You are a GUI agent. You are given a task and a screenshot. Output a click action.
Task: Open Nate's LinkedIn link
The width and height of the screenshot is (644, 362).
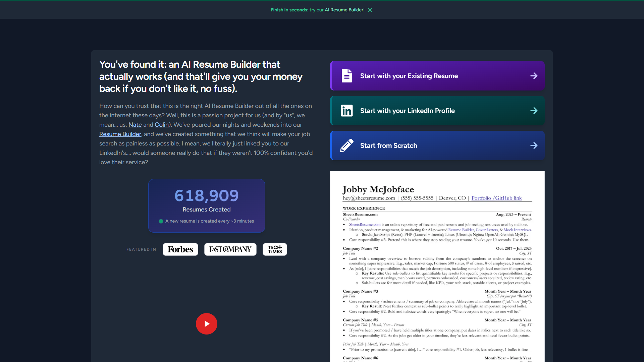pos(135,125)
